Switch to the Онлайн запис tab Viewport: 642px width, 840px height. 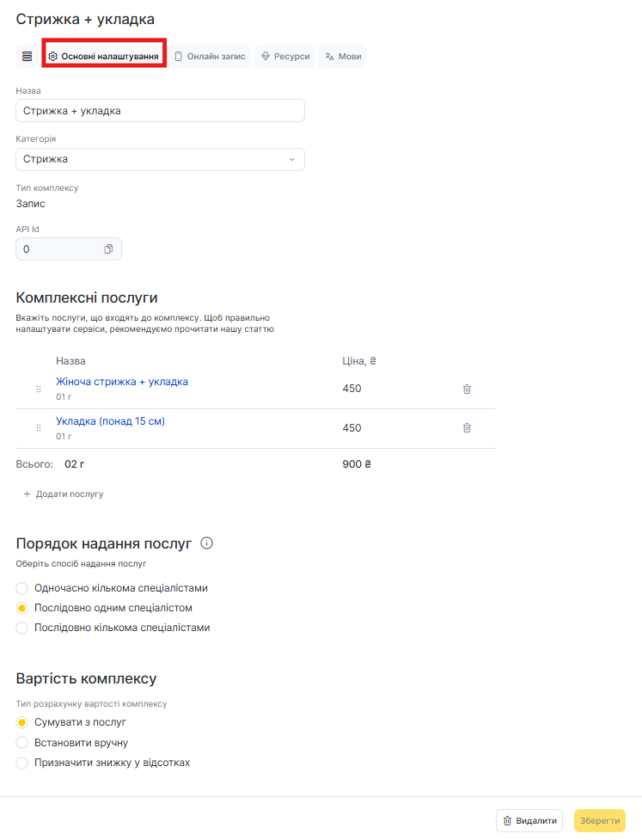210,57
